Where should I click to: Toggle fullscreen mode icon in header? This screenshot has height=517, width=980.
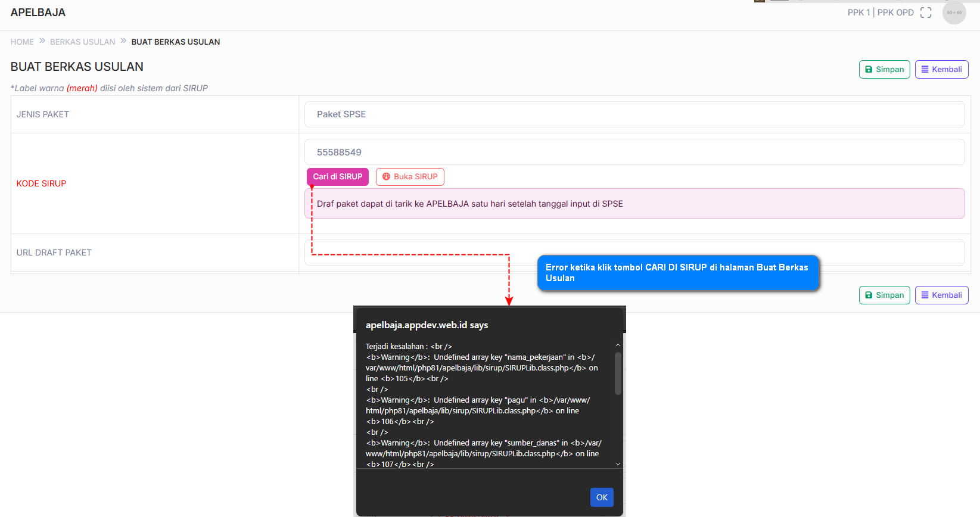tap(926, 13)
